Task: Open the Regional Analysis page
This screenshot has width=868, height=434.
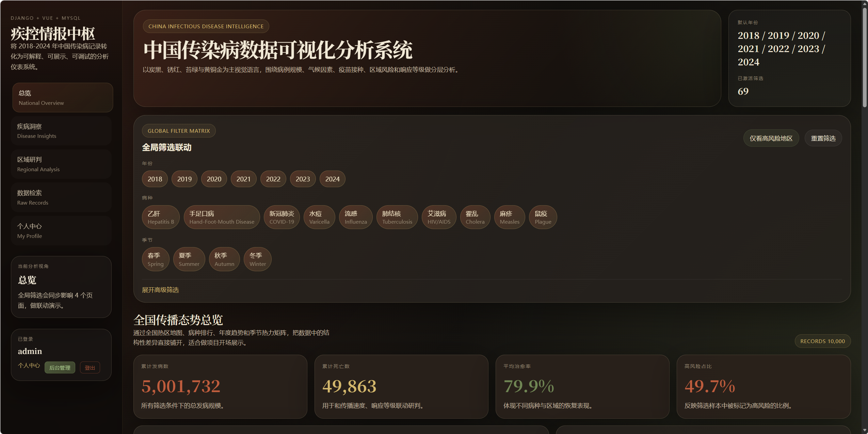Action: coord(61,164)
